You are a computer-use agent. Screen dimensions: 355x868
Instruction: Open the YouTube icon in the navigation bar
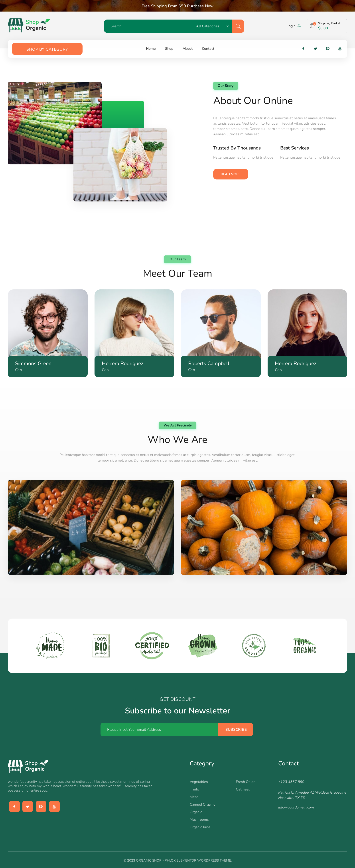pos(340,48)
